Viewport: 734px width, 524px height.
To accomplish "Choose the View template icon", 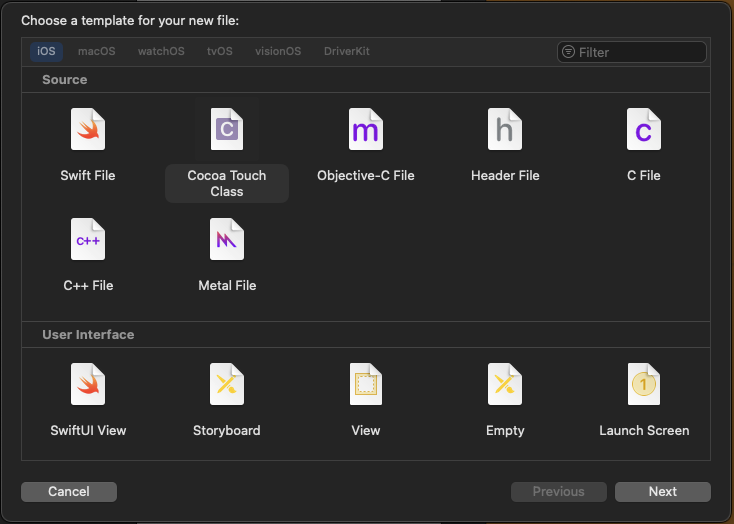I will tap(366, 384).
